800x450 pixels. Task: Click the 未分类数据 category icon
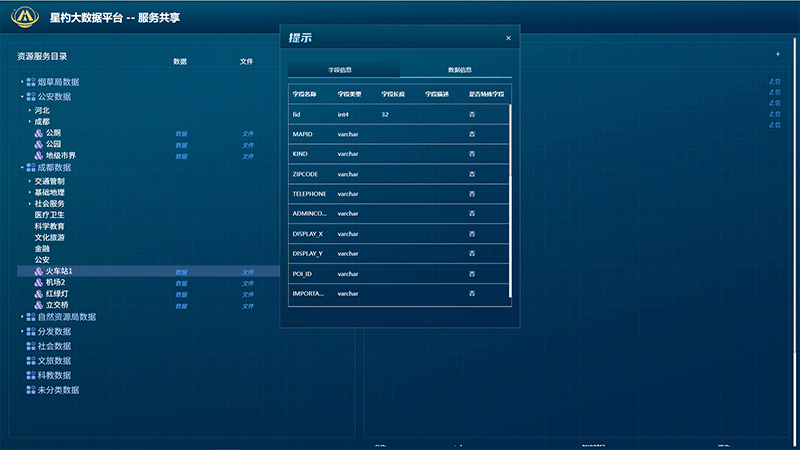click(x=31, y=390)
